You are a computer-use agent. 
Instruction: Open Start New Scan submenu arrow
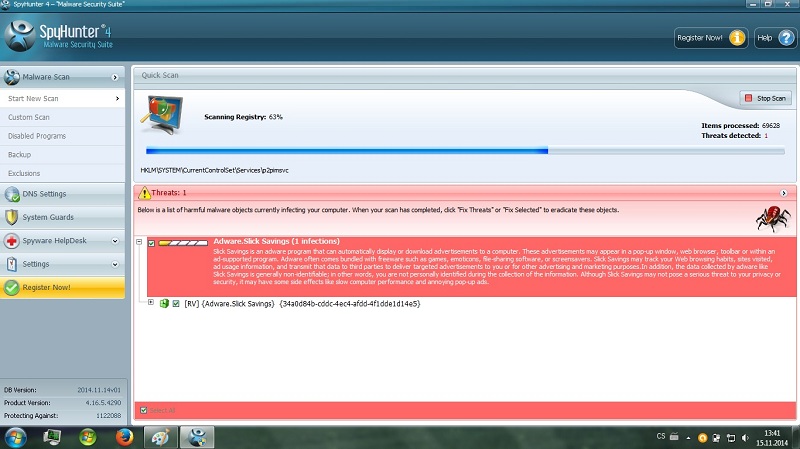coord(117,98)
